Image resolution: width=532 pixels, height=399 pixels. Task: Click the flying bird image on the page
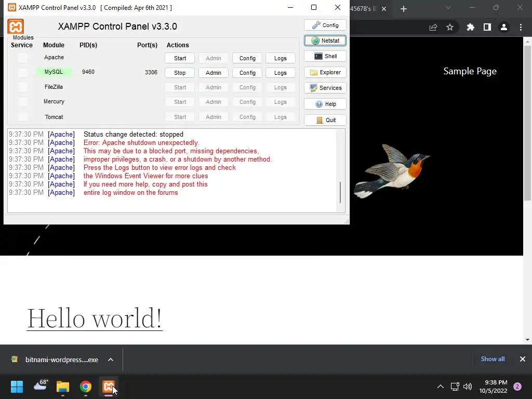pos(392,171)
